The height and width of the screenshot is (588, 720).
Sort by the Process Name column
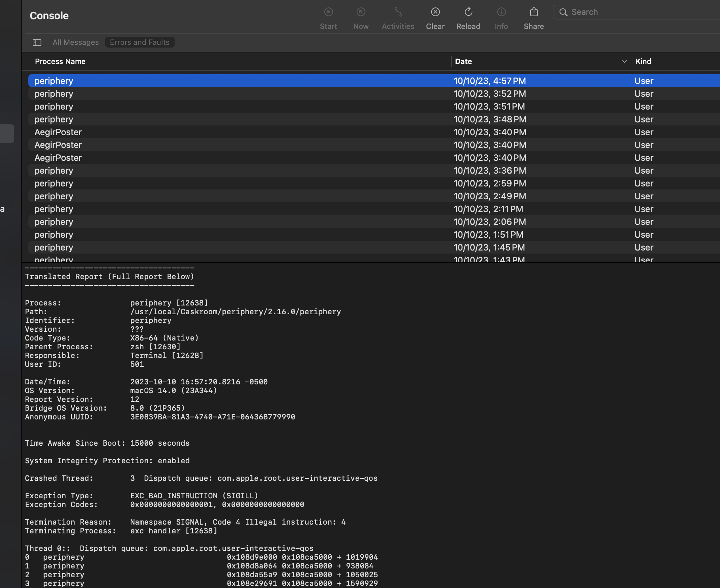pos(60,61)
